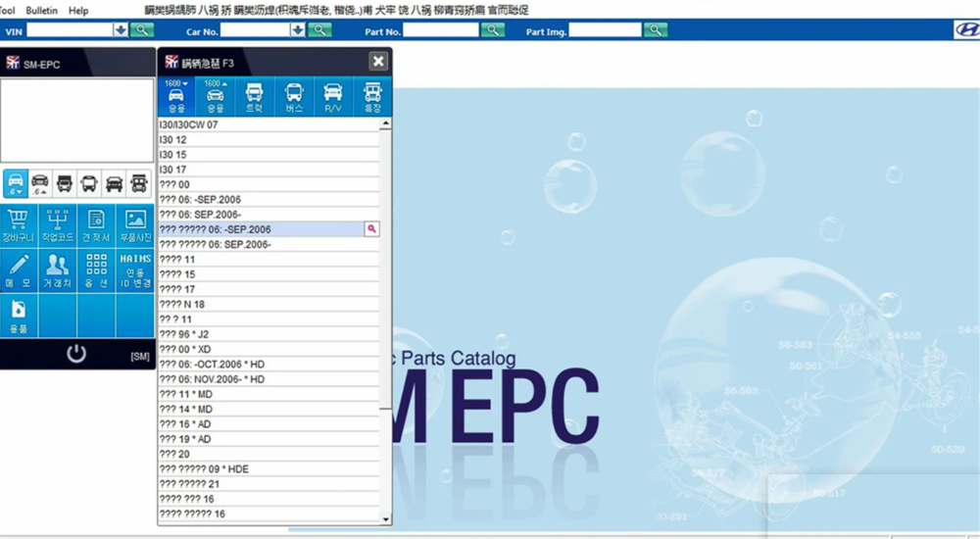Click the scroll-down arrow of model list
This screenshot has height=539, width=980.
pyautogui.click(x=385, y=519)
